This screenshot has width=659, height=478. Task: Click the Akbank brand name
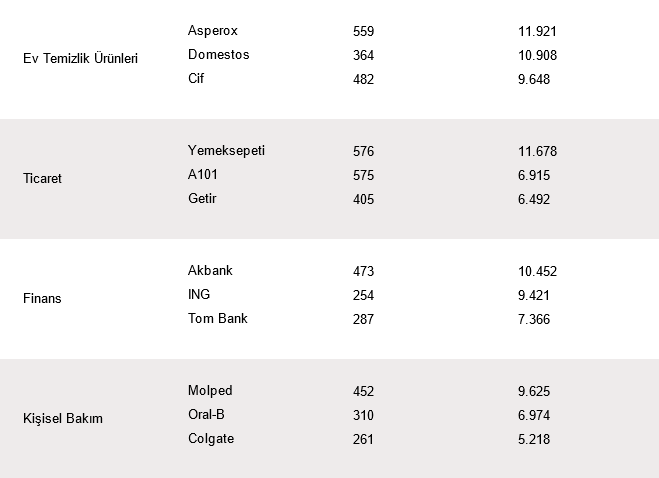click(210, 270)
